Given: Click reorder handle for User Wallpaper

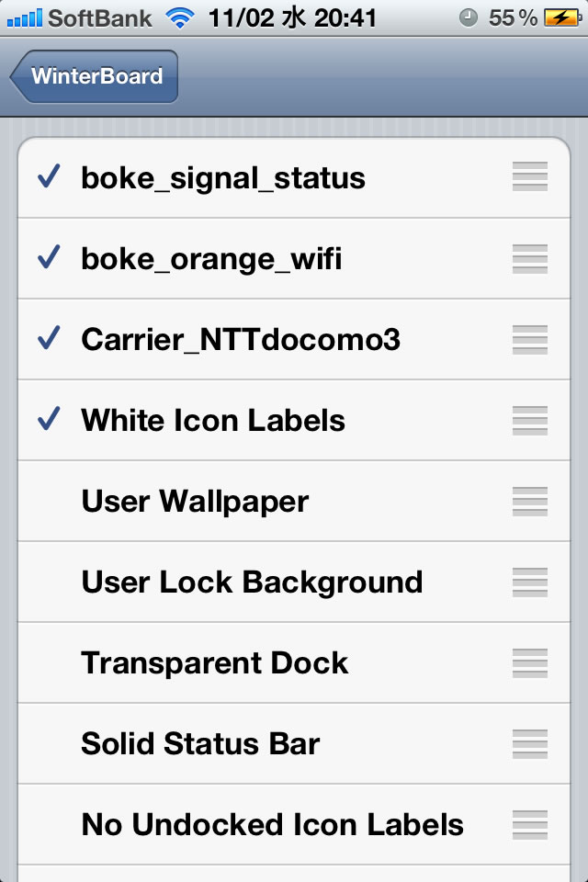Looking at the screenshot, I should coord(529,502).
